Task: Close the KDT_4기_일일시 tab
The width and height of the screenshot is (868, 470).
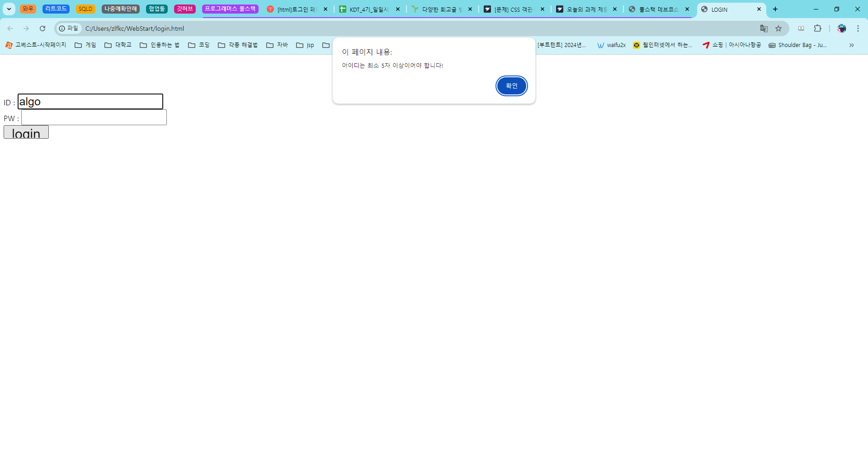Action: [398, 9]
